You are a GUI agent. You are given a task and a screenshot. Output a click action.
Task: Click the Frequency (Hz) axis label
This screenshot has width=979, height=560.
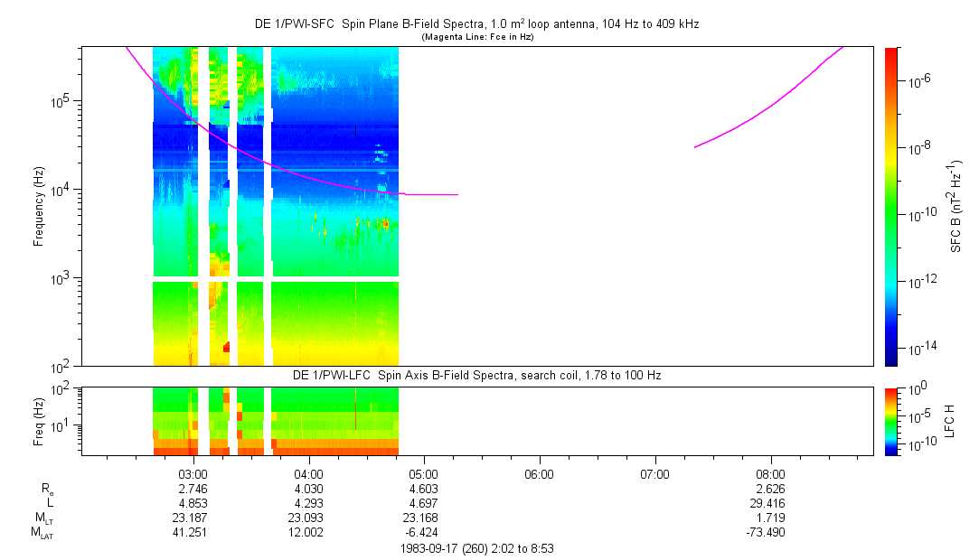click(x=39, y=207)
